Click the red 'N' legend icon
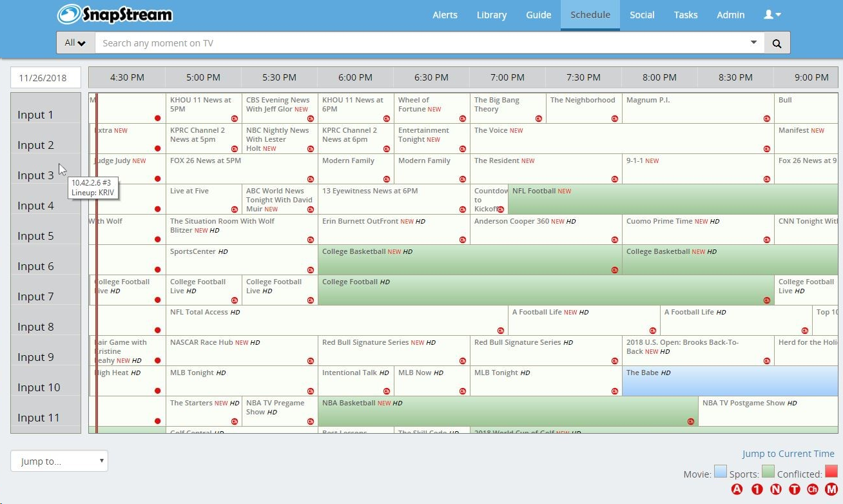 coord(775,489)
